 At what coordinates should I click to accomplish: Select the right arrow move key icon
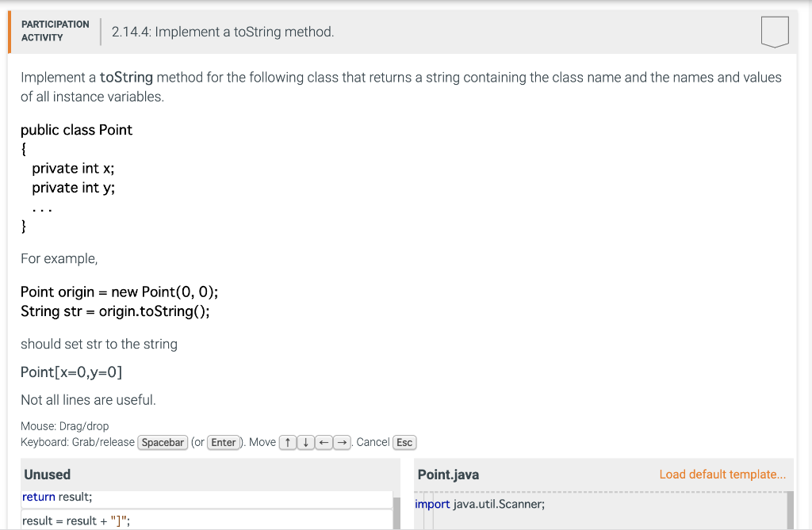click(x=340, y=442)
